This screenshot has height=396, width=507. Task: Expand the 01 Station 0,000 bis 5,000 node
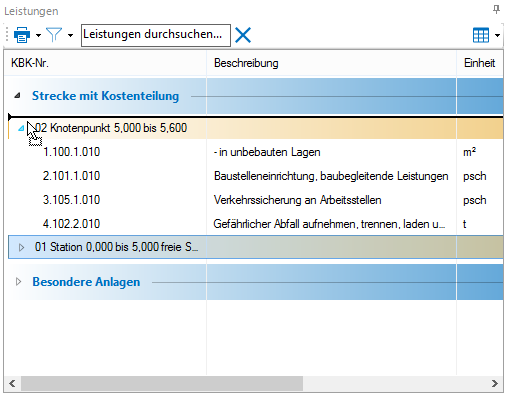(21, 247)
